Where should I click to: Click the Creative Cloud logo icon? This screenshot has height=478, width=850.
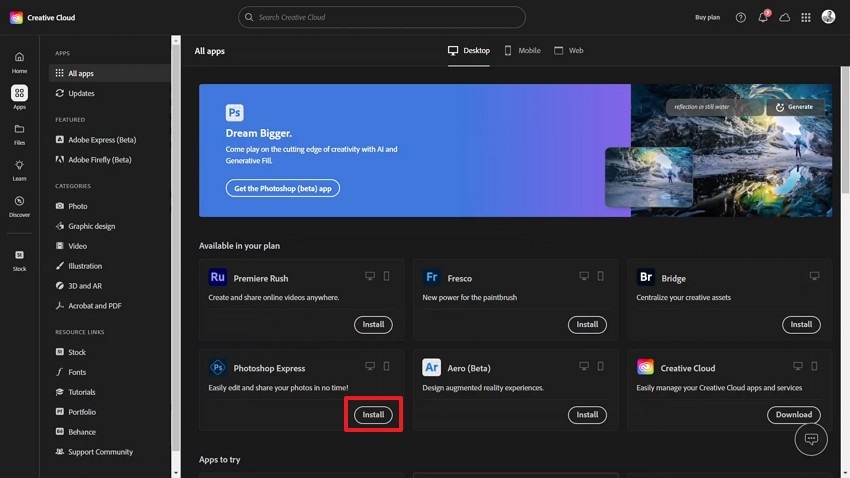[x=16, y=17]
